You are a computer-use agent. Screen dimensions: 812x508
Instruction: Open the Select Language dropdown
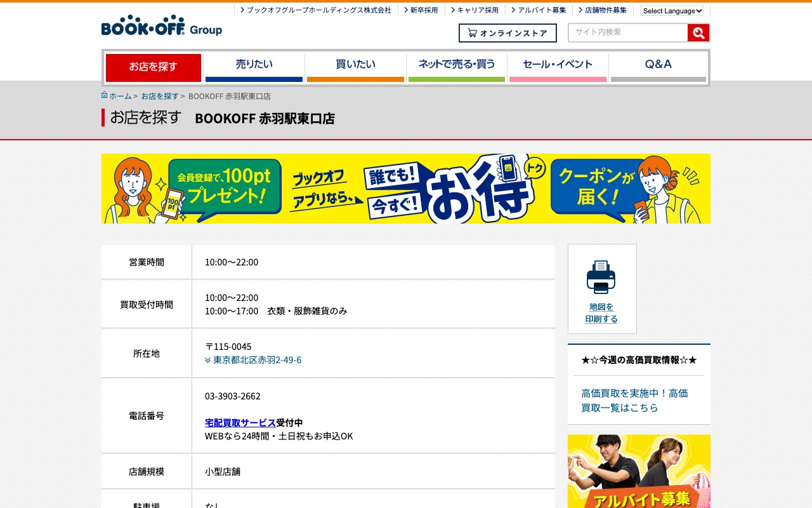pos(672,11)
